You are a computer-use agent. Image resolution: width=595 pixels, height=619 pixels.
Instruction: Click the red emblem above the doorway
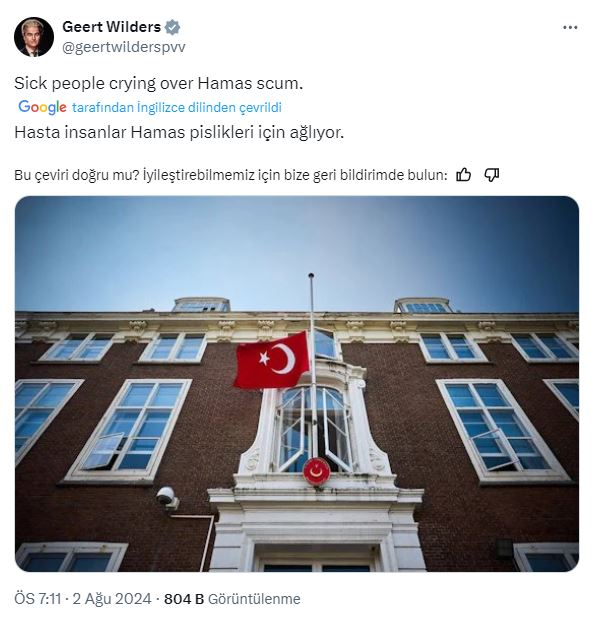click(317, 471)
